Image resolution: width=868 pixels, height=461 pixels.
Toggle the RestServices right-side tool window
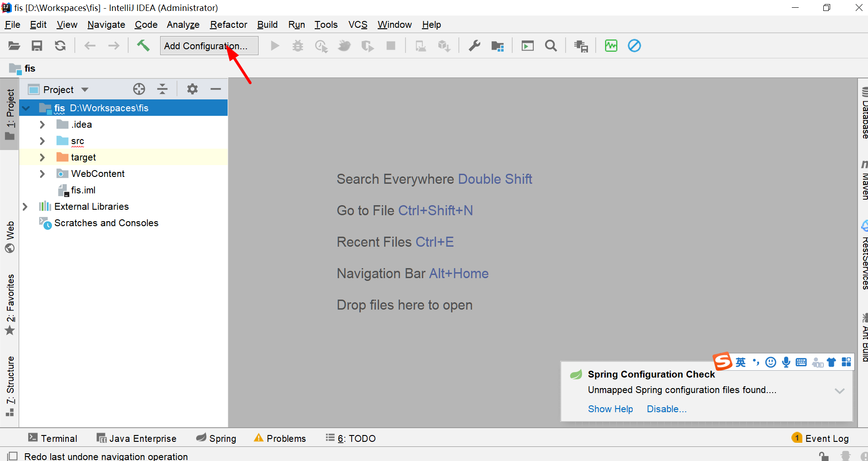coord(863,255)
